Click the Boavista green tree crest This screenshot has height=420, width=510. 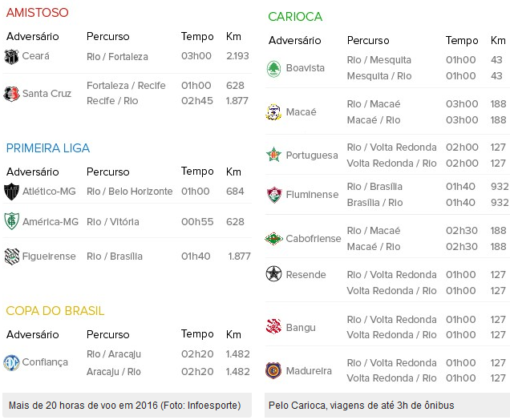pos(273,69)
